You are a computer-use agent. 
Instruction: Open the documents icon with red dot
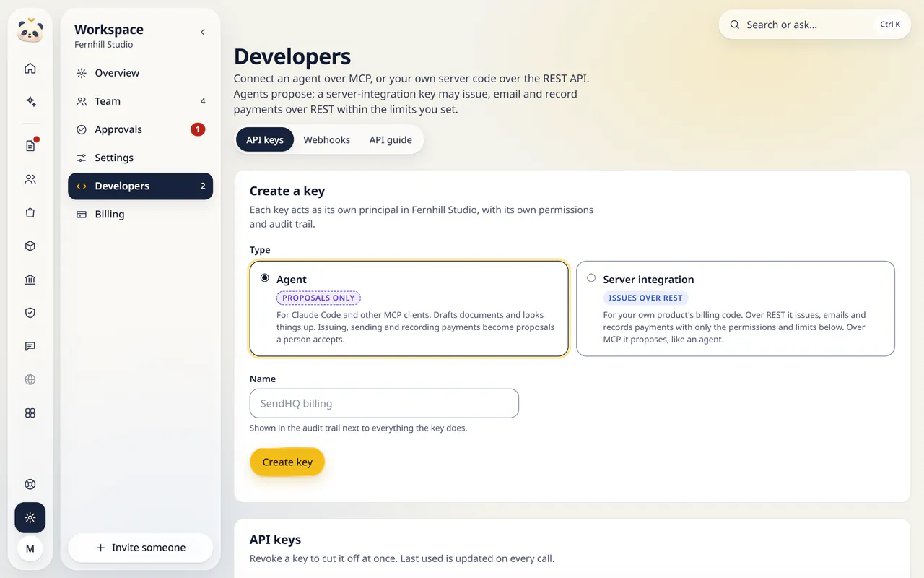30,146
